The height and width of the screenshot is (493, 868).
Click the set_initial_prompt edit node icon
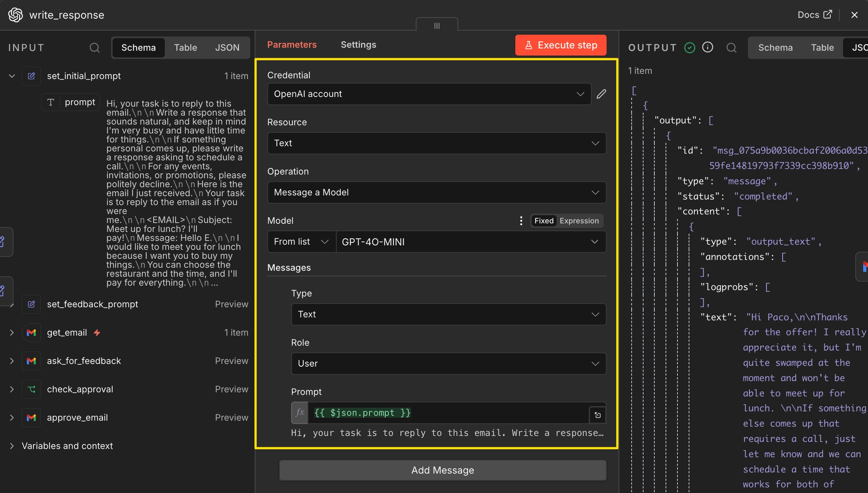point(31,76)
